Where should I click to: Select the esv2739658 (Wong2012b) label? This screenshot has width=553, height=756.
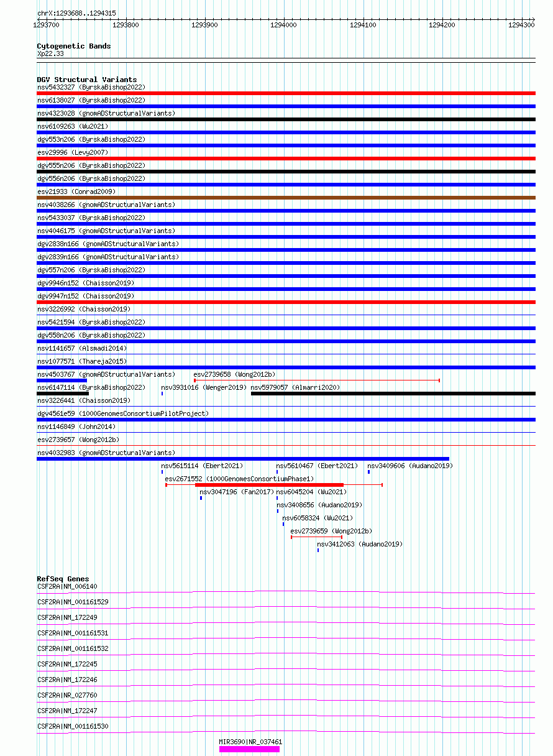[x=234, y=374]
